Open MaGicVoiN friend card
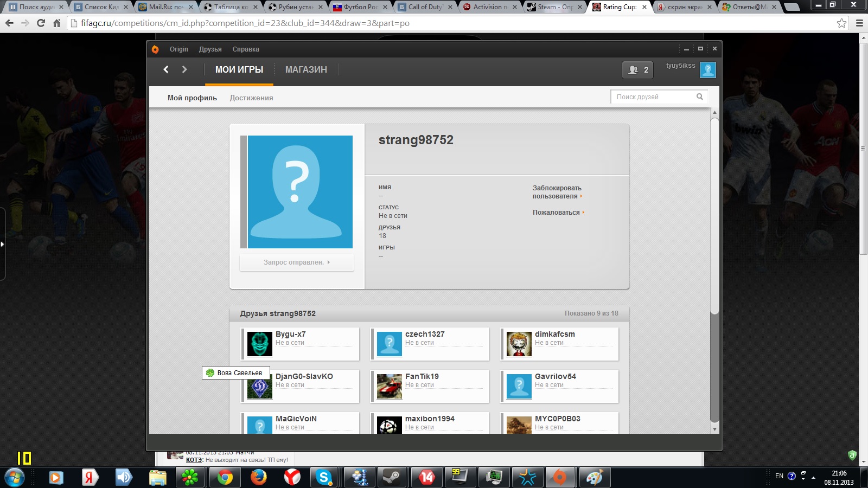This screenshot has height=488, width=868. point(301,423)
